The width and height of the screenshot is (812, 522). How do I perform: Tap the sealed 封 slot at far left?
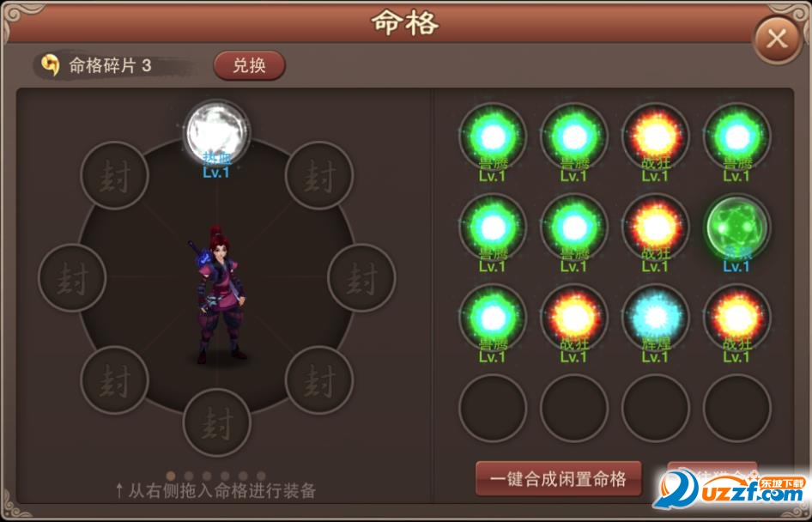[x=72, y=277]
